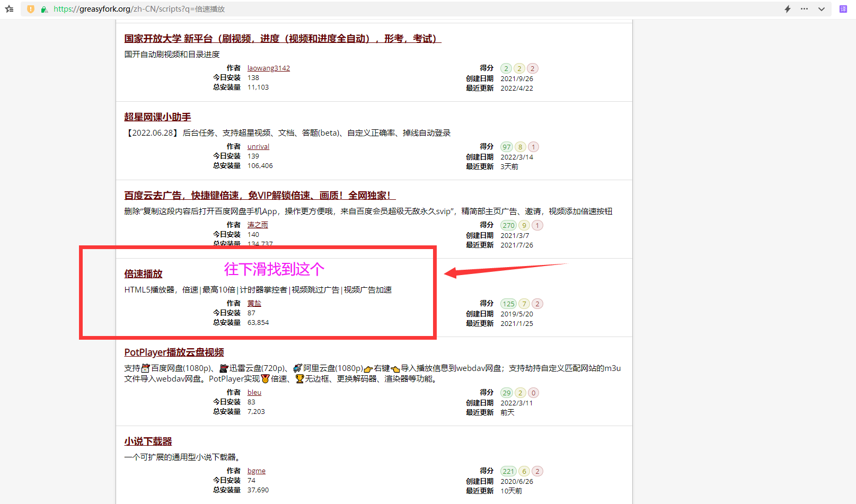
Task: Open the 百度云去广告 script title link
Action: (260, 196)
